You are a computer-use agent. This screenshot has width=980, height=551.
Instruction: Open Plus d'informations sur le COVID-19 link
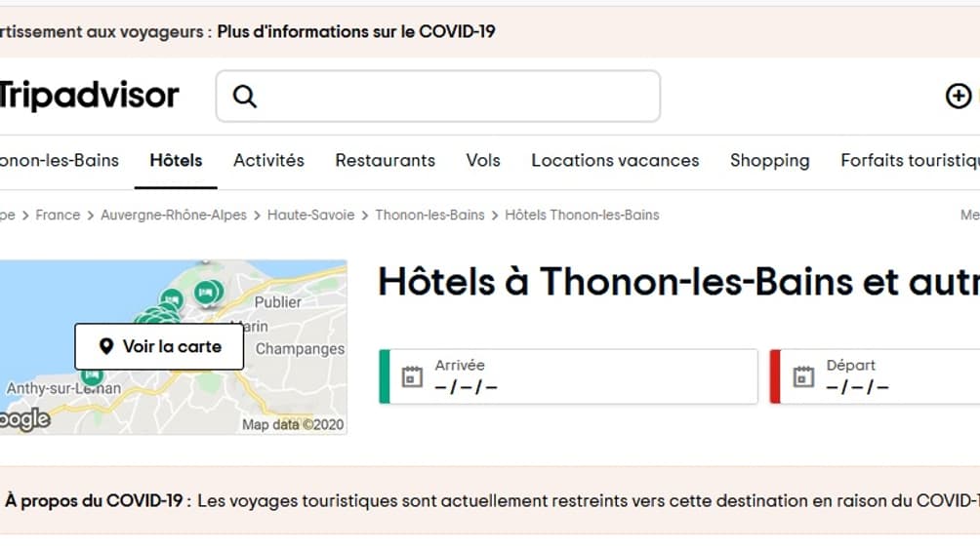tap(356, 31)
